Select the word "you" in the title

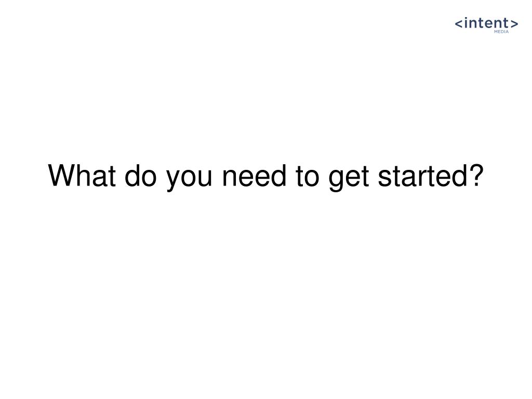pyautogui.click(x=189, y=179)
